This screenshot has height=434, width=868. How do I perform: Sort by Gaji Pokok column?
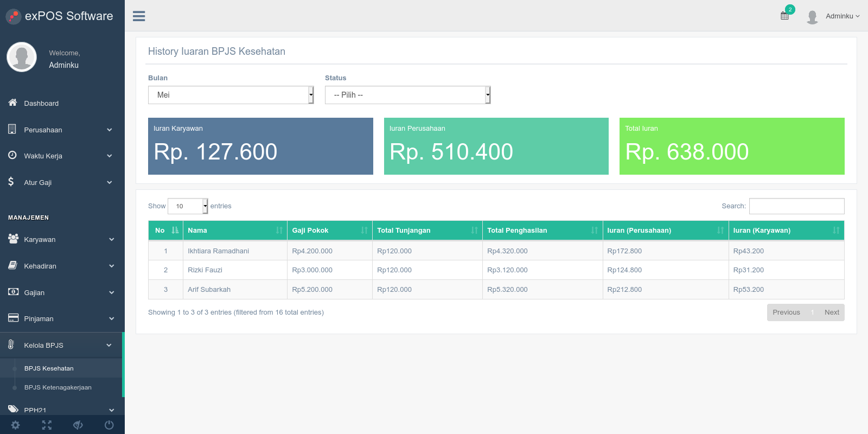click(x=330, y=231)
